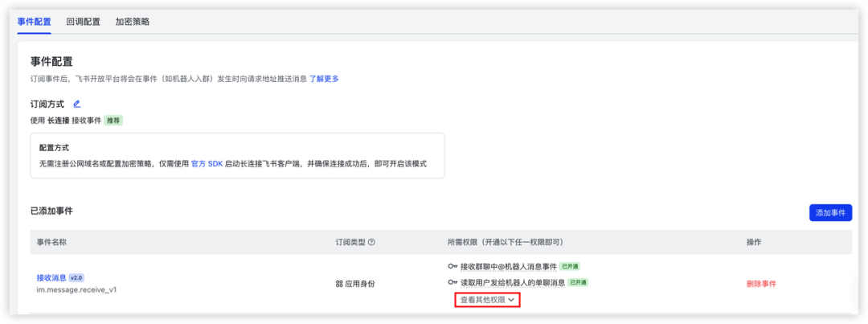Expand 查看其他权限 dropdown
This screenshot has height=324, width=868.
tap(488, 300)
